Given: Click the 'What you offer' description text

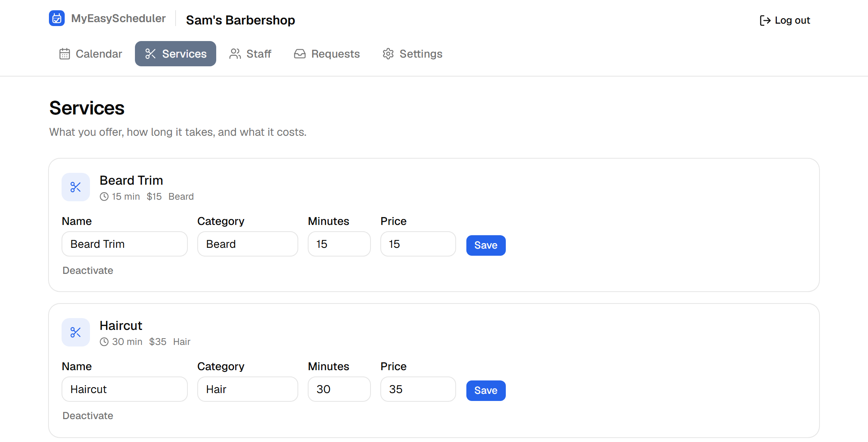Looking at the screenshot, I should [x=178, y=132].
